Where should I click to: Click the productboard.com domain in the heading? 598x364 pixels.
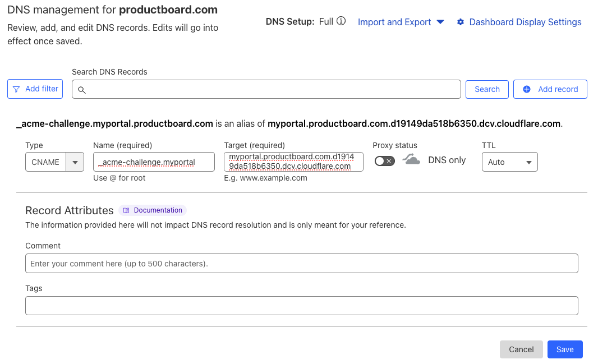(x=168, y=10)
